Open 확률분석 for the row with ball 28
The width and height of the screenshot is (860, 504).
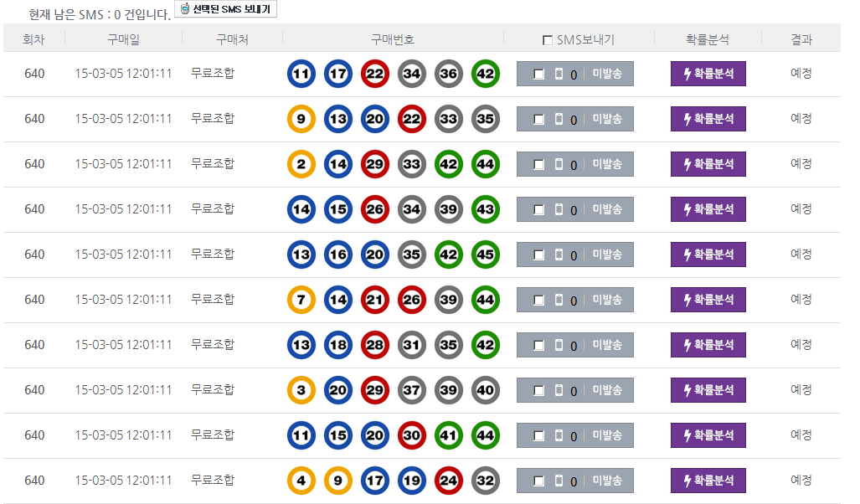pyautogui.click(x=708, y=345)
